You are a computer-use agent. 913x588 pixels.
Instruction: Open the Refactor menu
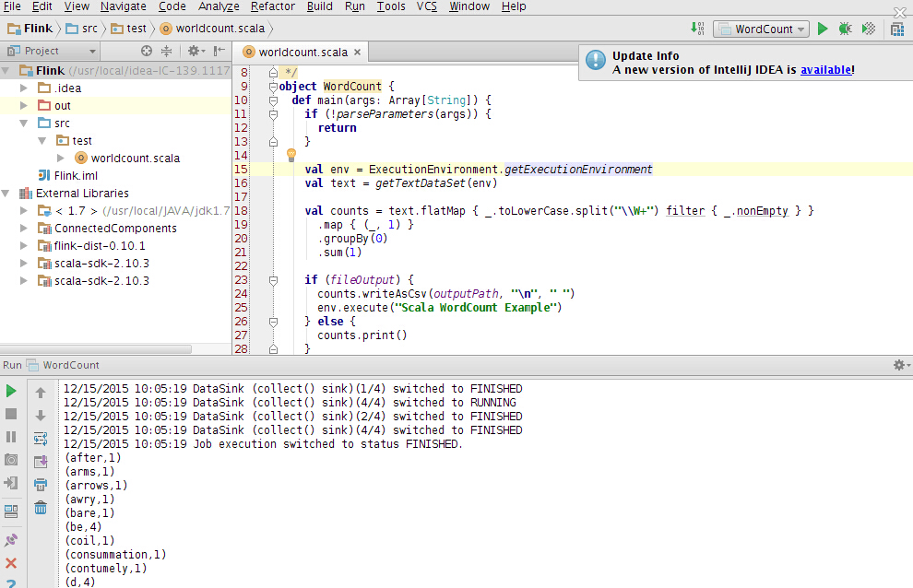coord(272,6)
